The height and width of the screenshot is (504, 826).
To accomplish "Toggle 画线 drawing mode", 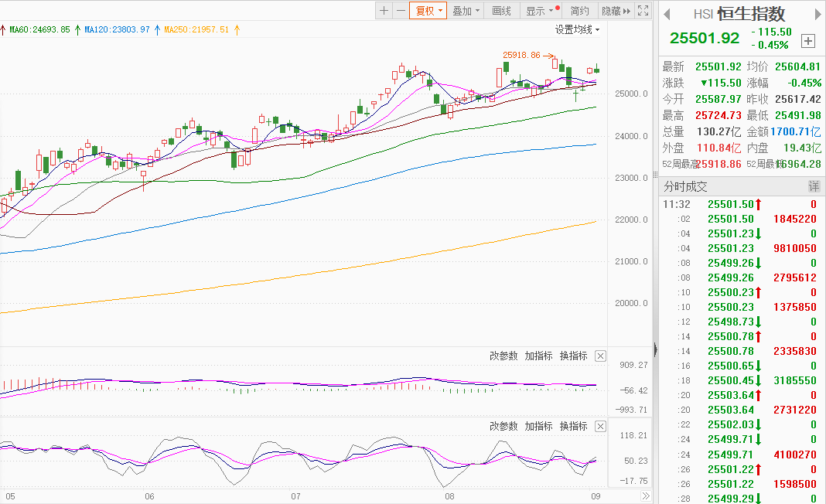I will click(x=502, y=11).
